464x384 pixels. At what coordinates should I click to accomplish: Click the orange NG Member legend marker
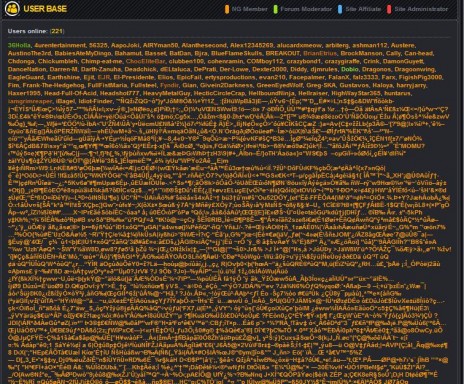[x=227, y=9]
